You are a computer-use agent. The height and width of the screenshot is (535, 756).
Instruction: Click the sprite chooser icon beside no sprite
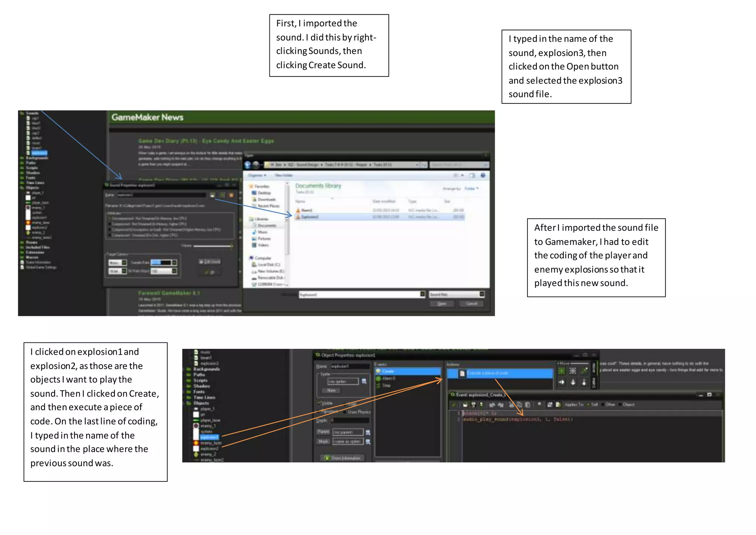(364, 381)
